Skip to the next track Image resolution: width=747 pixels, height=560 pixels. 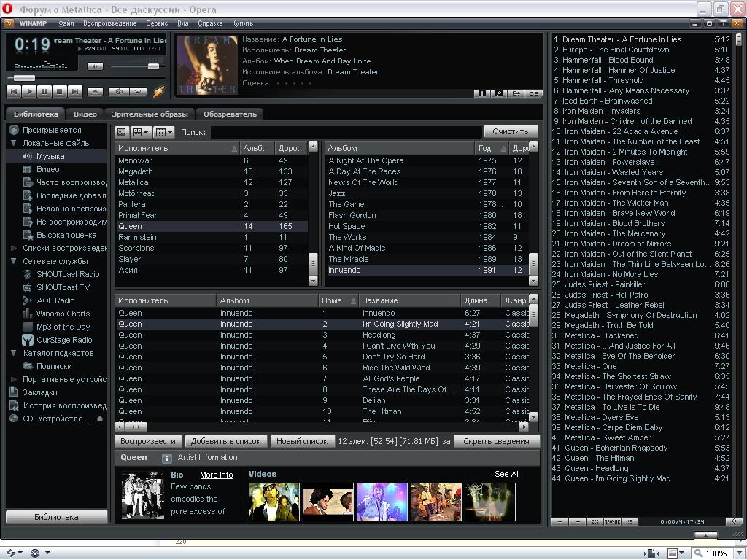pyautogui.click(x=74, y=92)
